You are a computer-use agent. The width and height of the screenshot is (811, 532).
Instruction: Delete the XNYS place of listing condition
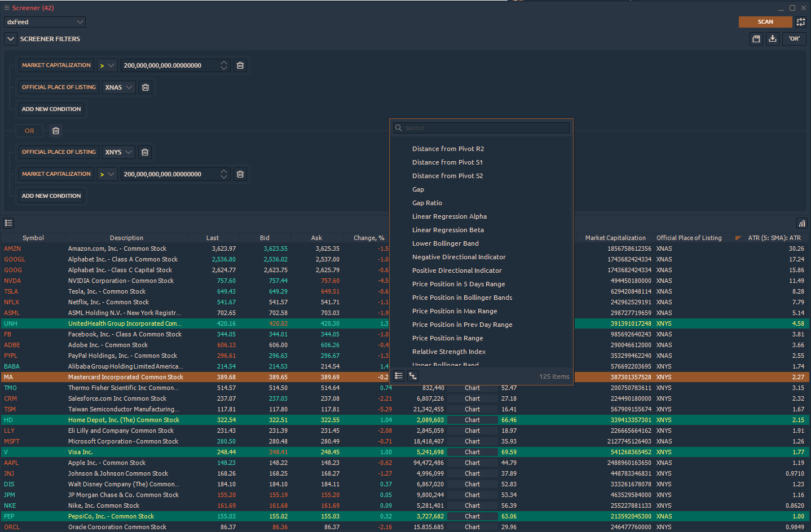pyautogui.click(x=145, y=152)
